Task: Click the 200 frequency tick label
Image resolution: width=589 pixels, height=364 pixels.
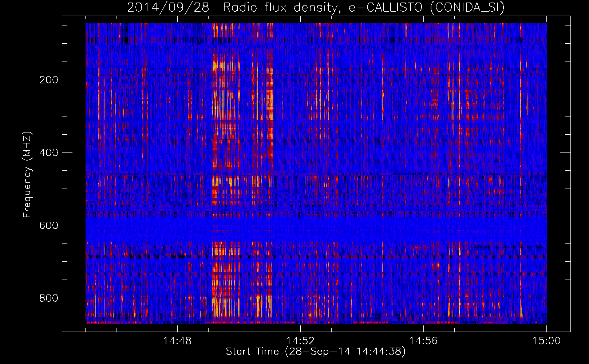Action: click(x=49, y=80)
